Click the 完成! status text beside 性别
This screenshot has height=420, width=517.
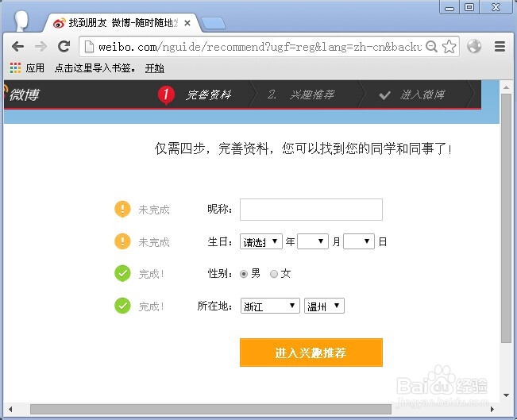coord(152,274)
